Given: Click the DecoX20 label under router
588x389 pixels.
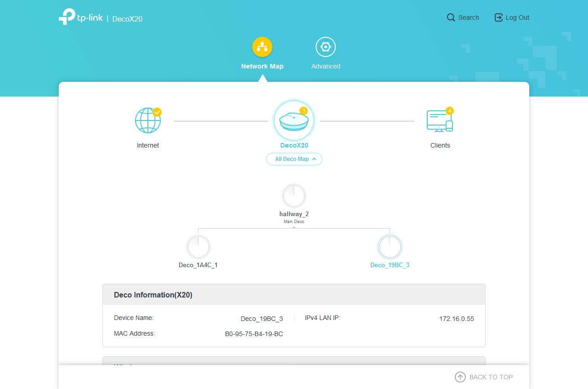Looking at the screenshot, I should 294,145.
